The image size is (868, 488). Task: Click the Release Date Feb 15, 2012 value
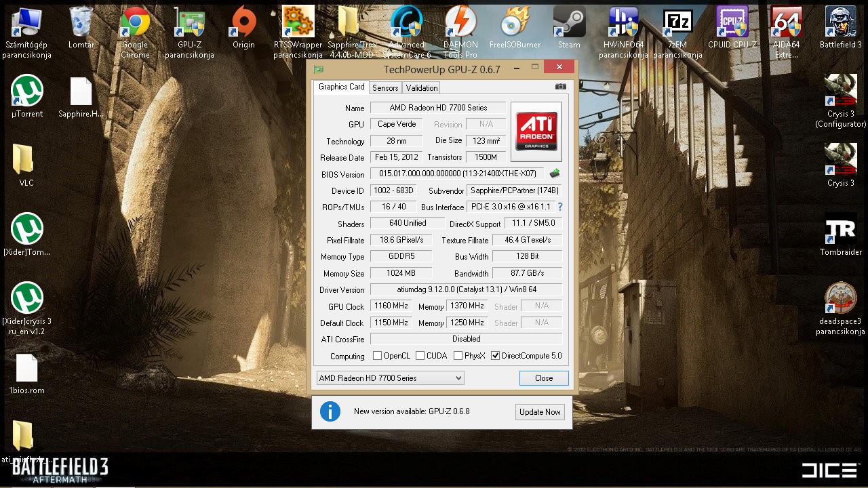(x=396, y=157)
